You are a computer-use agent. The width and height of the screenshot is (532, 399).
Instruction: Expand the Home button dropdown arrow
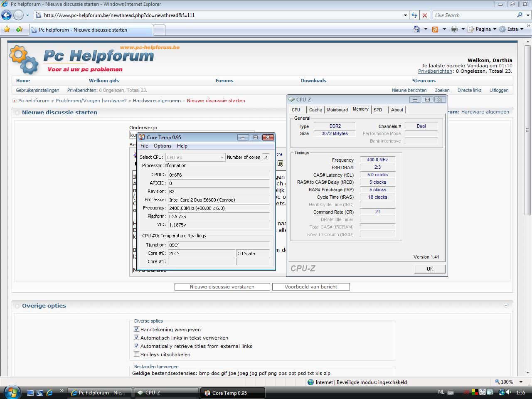pos(426,29)
